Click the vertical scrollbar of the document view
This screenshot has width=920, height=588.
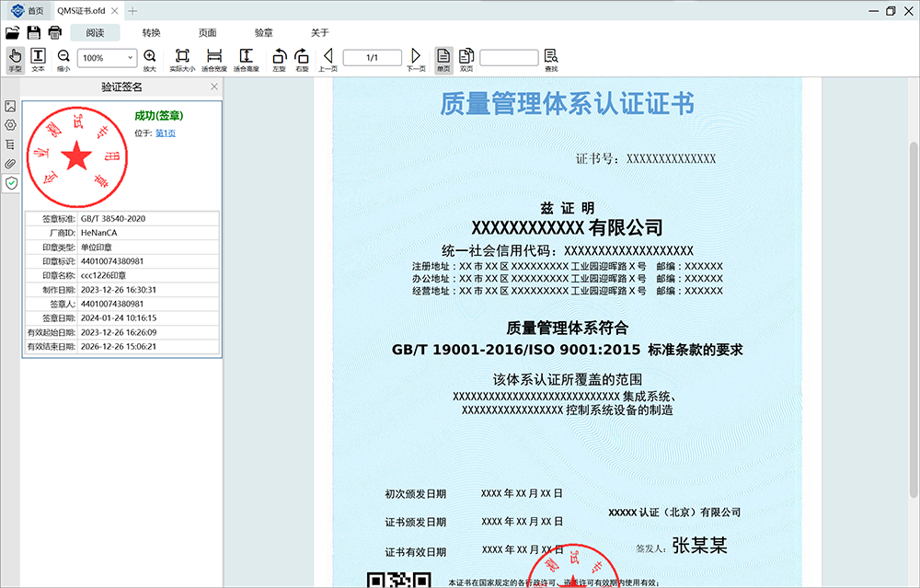click(914, 320)
